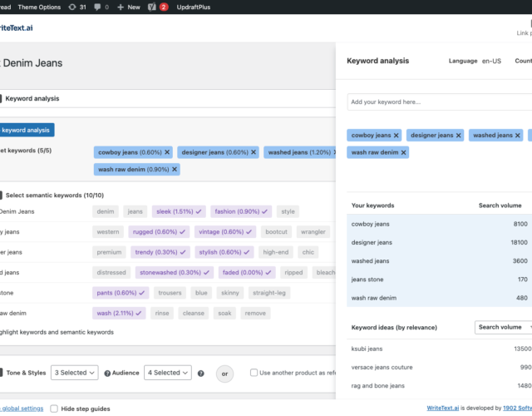
Task: Open the Tone & Styles dropdown
Action: coord(75,373)
